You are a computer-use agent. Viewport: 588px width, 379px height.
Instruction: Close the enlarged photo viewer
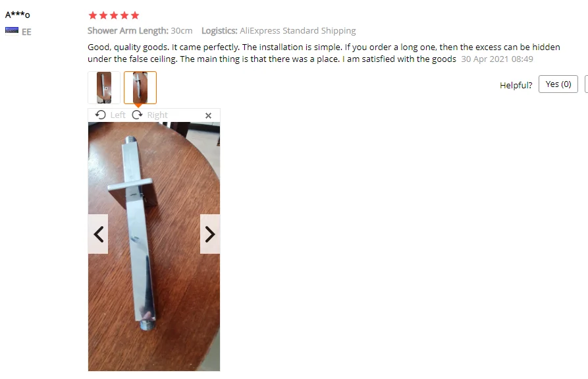tap(209, 115)
